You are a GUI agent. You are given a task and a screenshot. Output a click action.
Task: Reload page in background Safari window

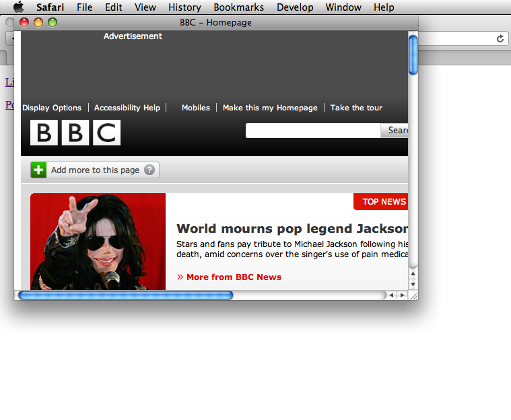(500, 39)
